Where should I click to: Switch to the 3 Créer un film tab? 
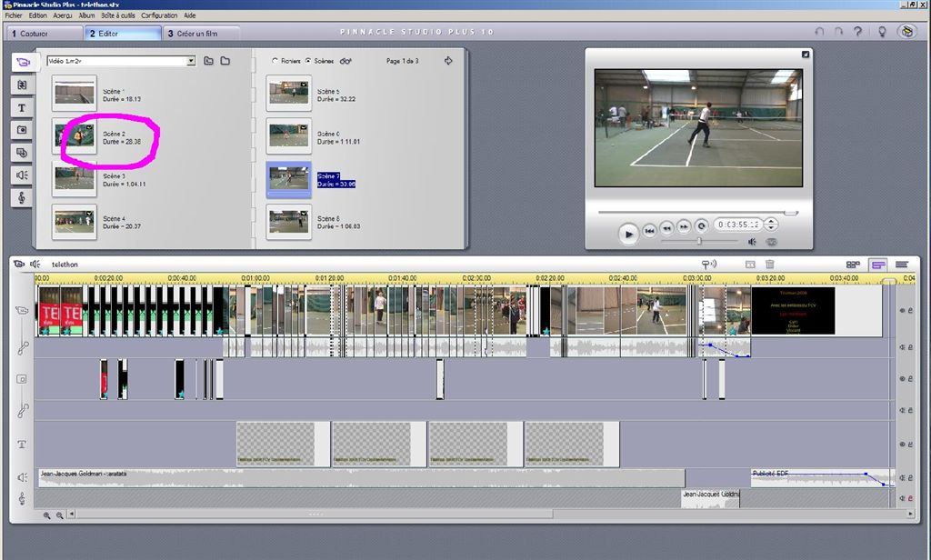point(201,34)
